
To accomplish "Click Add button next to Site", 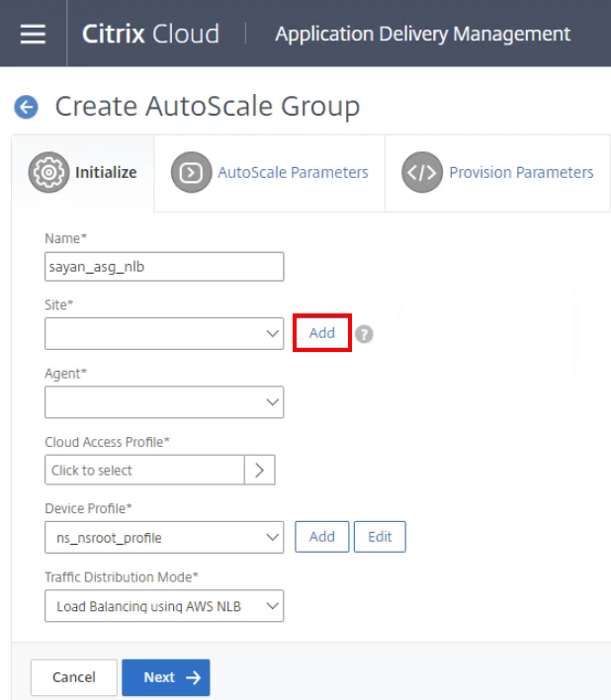I will tap(322, 333).
